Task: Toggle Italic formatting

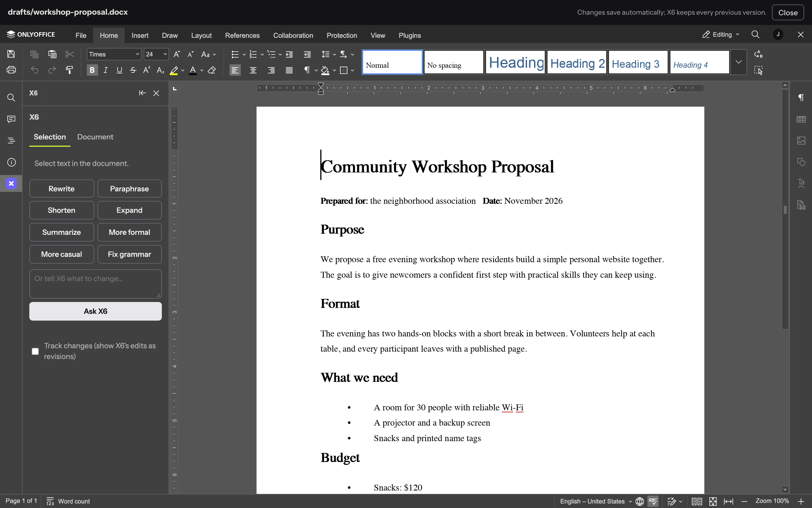Action: coord(106,70)
